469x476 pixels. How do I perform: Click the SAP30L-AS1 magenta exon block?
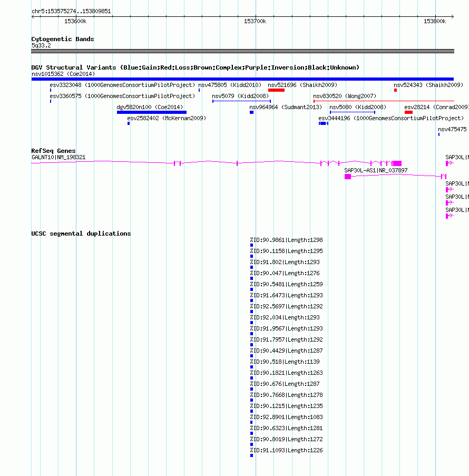pos(348,177)
